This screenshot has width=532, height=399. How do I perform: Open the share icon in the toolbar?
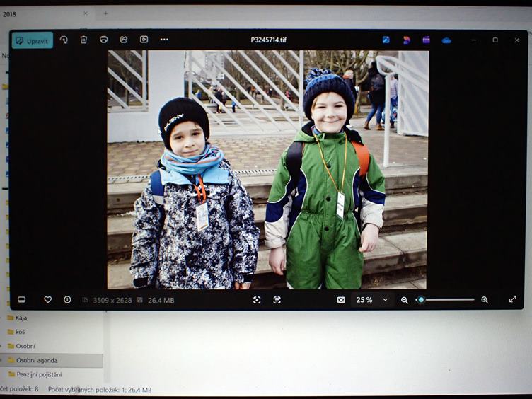pyautogui.click(x=124, y=40)
